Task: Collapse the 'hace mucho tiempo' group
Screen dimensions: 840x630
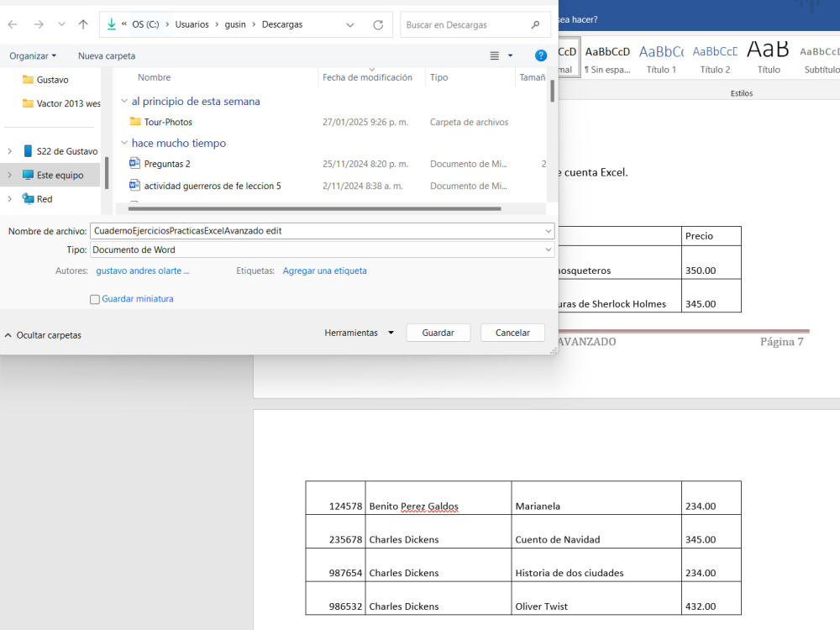Action: pos(124,143)
